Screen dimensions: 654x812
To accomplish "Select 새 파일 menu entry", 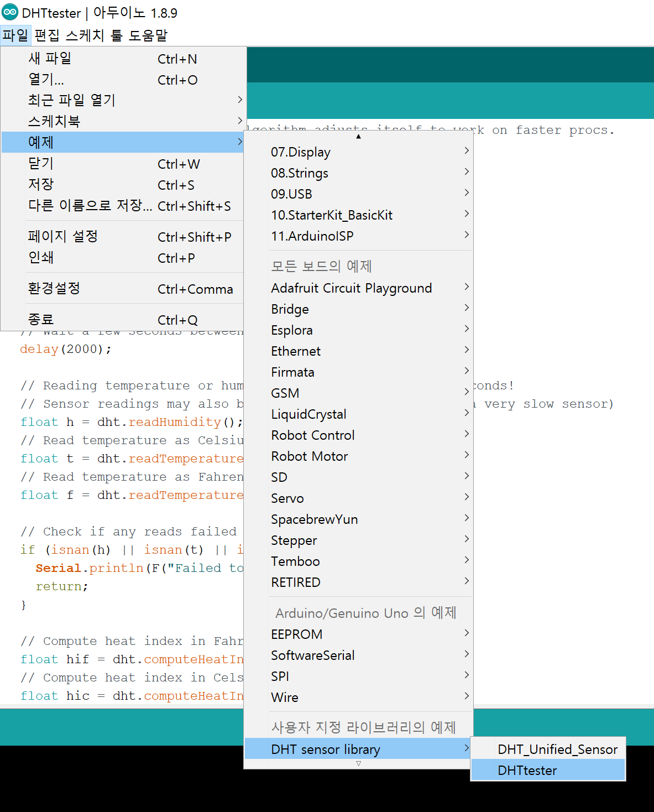I will [123, 59].
